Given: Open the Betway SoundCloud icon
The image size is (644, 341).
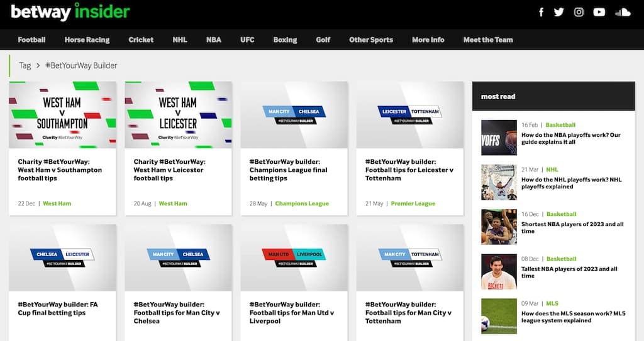Looking at the screenshot, I should point(623,12).
